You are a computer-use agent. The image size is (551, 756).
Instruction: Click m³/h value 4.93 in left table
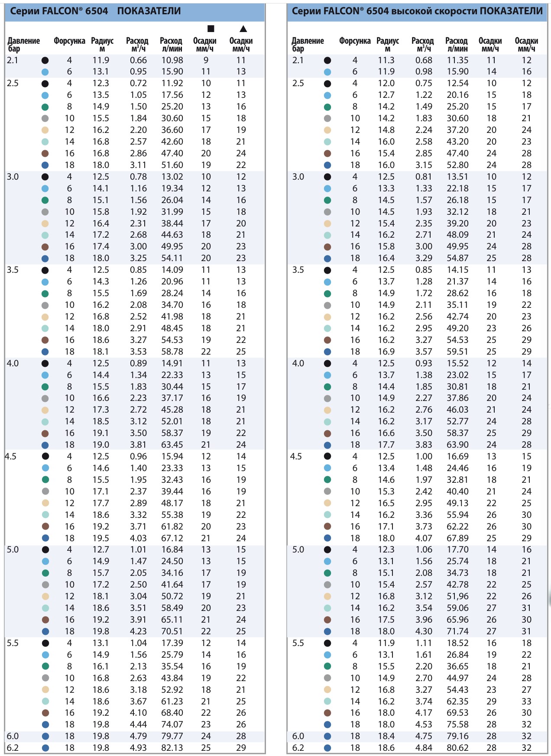(139, 748)
